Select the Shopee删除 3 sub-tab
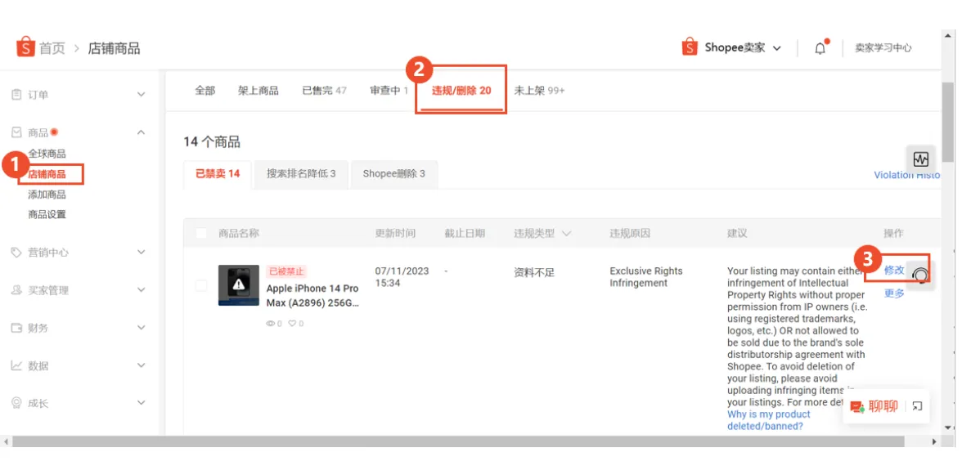The height and width of the screenshot is (461, 980). [x=393, y=173]
